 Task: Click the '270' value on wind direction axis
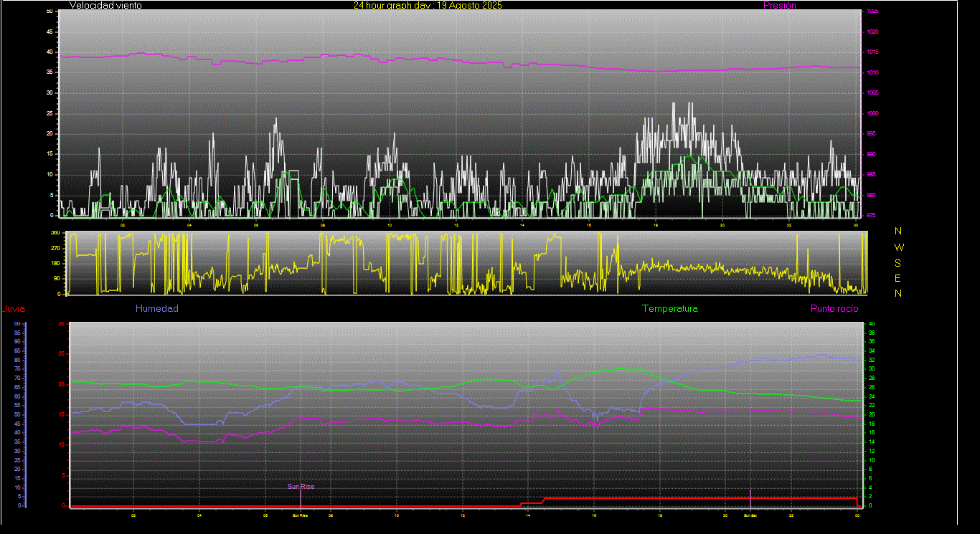pyautogui.click(x=55, y=248)
